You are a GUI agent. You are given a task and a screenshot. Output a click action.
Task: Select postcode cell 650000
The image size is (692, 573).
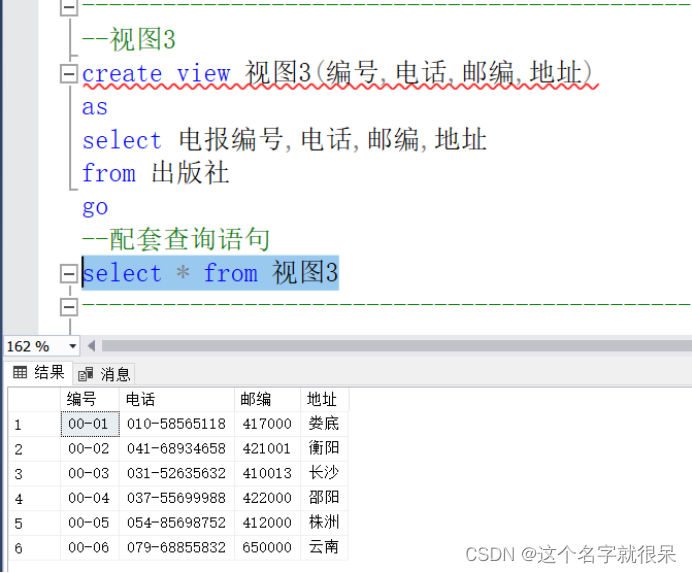click(x=267, y=547)
